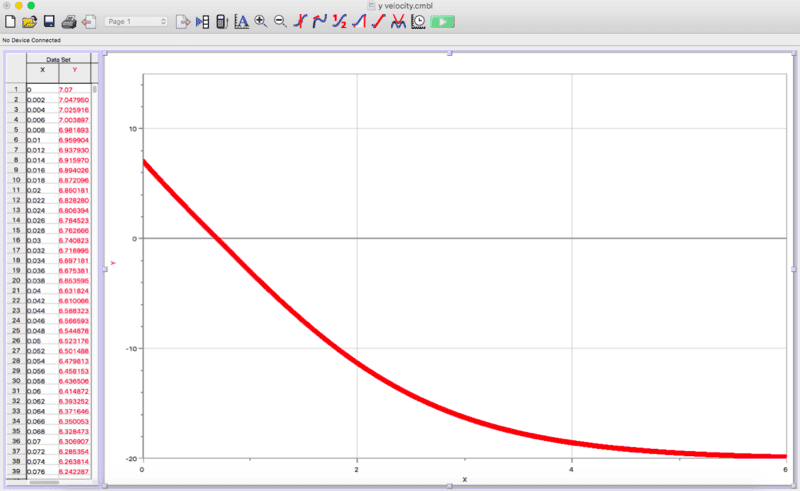This screenshot has height=491, width=800.
Task: Click the zoom in magnifier icon
Action: [261, 21]
